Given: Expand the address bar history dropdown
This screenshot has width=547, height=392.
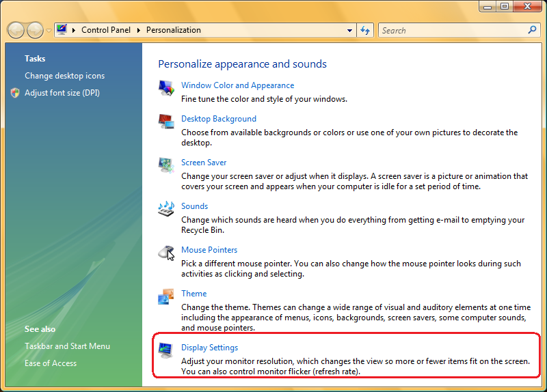Looking at the screenshot, I should point(349,30).
